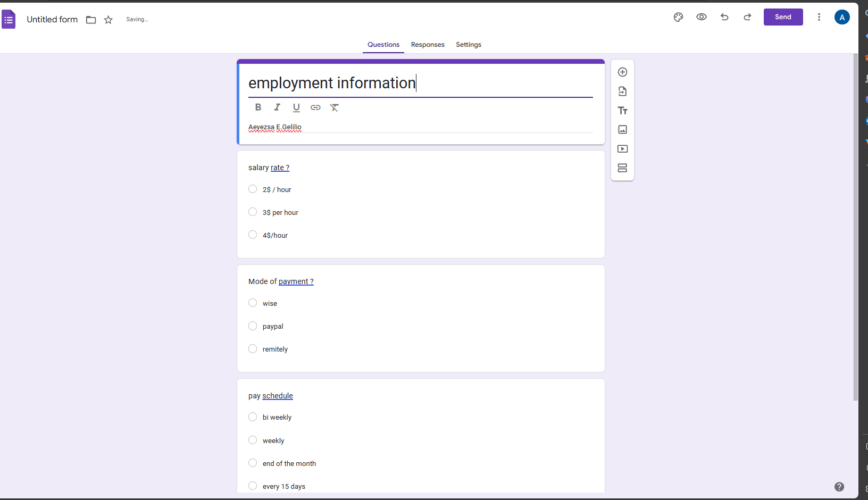Image resolution: width=868 pixels, height=500 pixels.
Task: Select the weekly pay schedule
Action: point(253,440)
